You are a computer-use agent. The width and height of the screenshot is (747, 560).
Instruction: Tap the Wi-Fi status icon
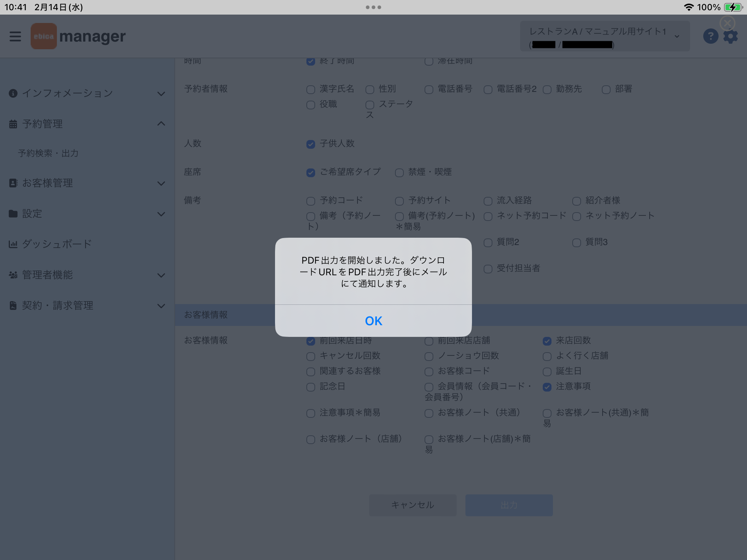click(x=689, y=7)
